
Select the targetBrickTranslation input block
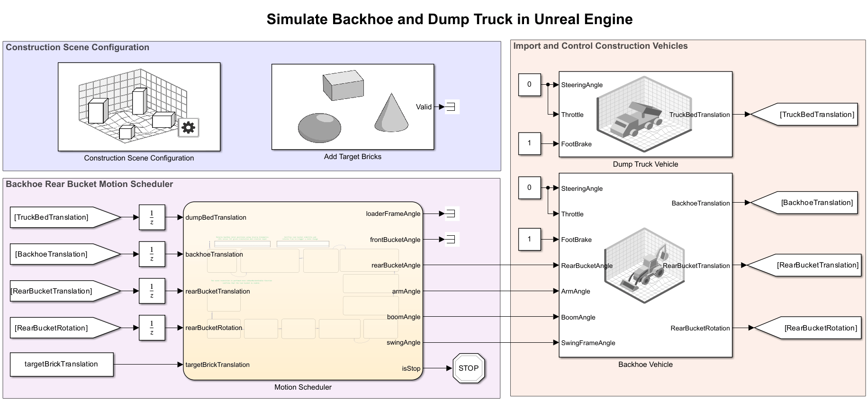(62, 364)
